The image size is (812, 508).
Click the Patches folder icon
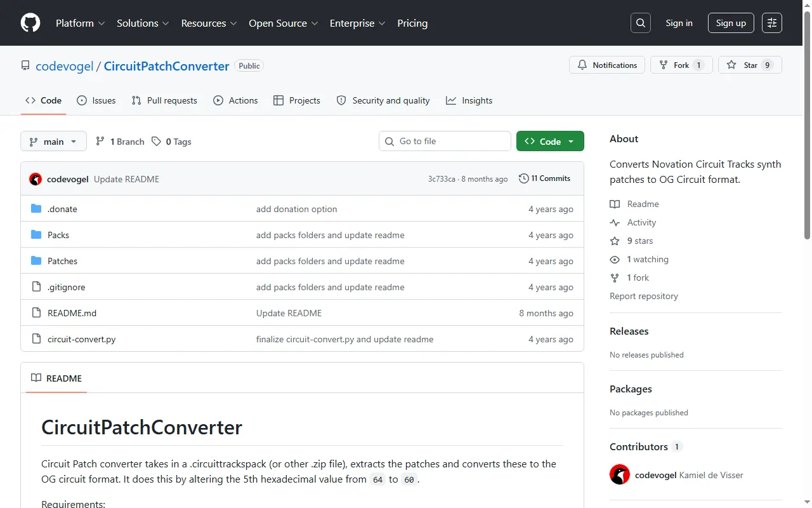click(36, 261)
